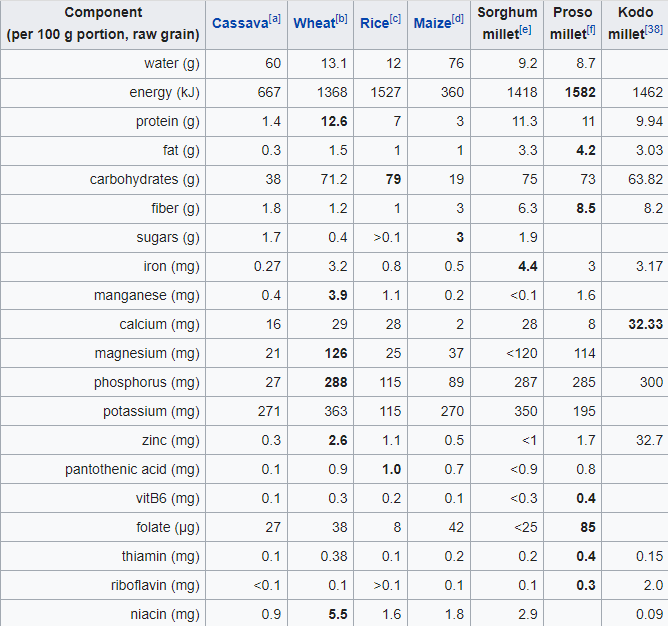The height and width of the screenshot is (626, 668).
Task: Select the 'fiber (g)' row label
Action: [175, 208]
